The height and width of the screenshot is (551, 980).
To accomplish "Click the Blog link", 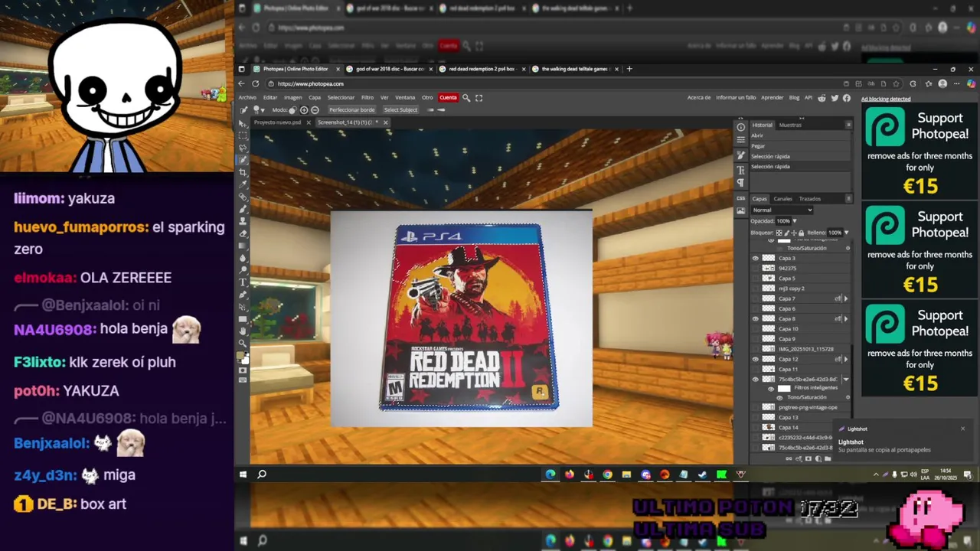I will [x=794, y=98].
